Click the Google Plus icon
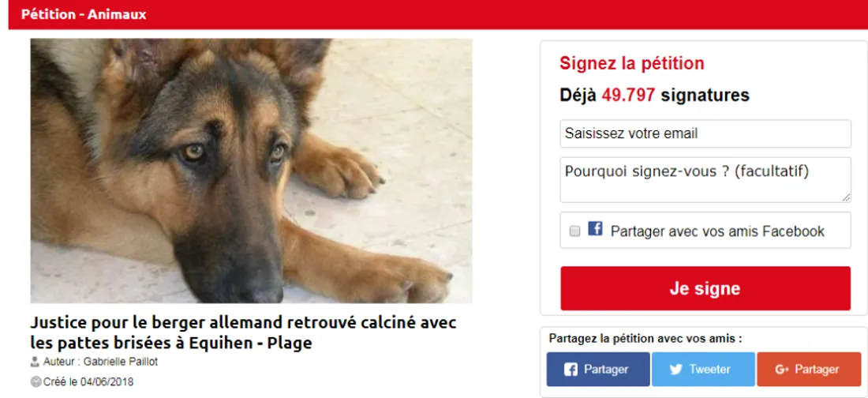 [782, 369]
